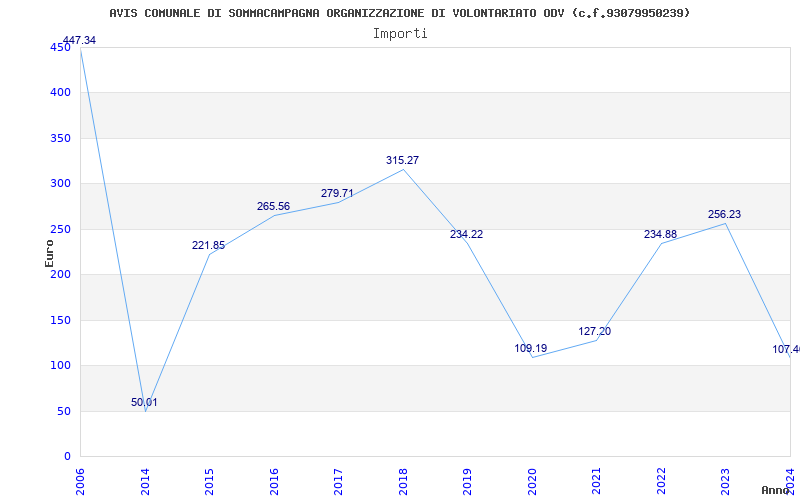Image resolution: width=800 pixels, height=500 pixels.
Task: Click the Euro y-axis title
Action: [x=49, y=254]
